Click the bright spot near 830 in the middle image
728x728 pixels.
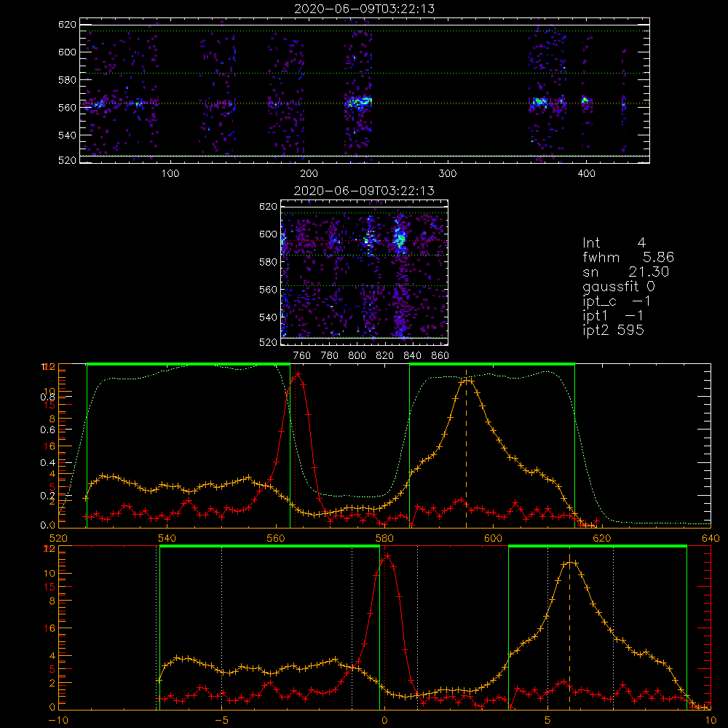click(399, 238)
